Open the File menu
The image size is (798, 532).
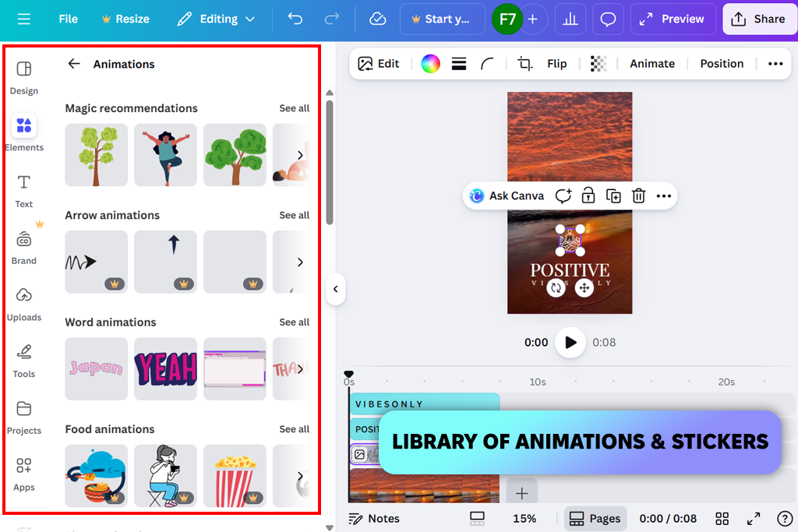(69, 19)
